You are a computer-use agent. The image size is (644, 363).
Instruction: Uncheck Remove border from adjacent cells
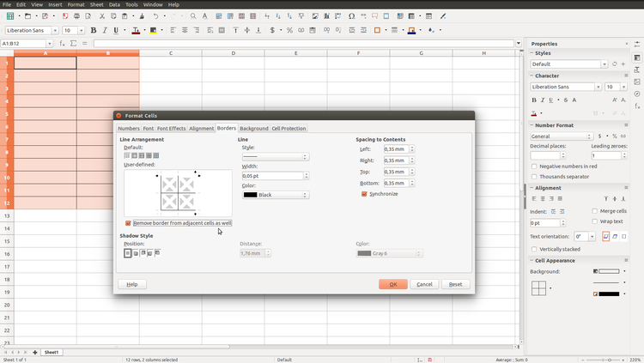[x=129, y=222]
